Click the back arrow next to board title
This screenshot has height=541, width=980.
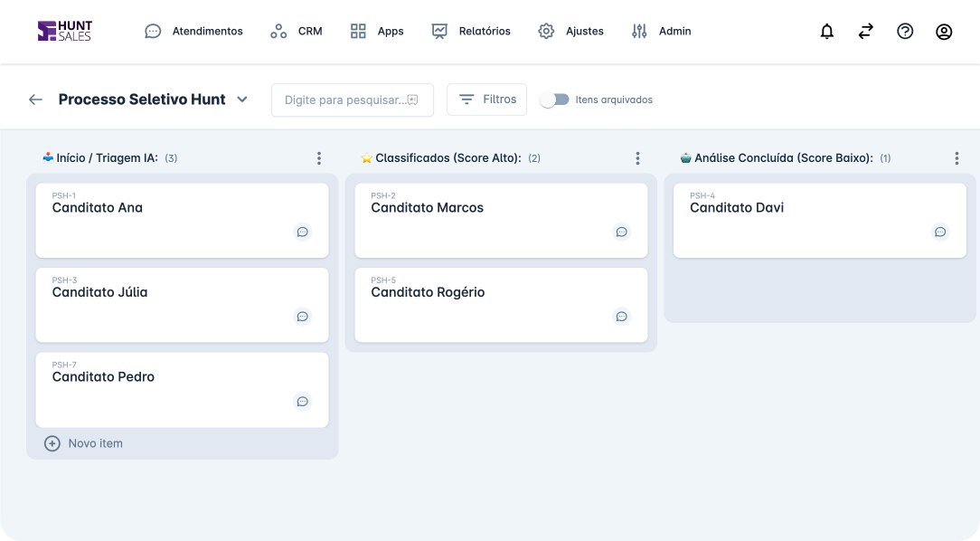(x=34, y=100)
